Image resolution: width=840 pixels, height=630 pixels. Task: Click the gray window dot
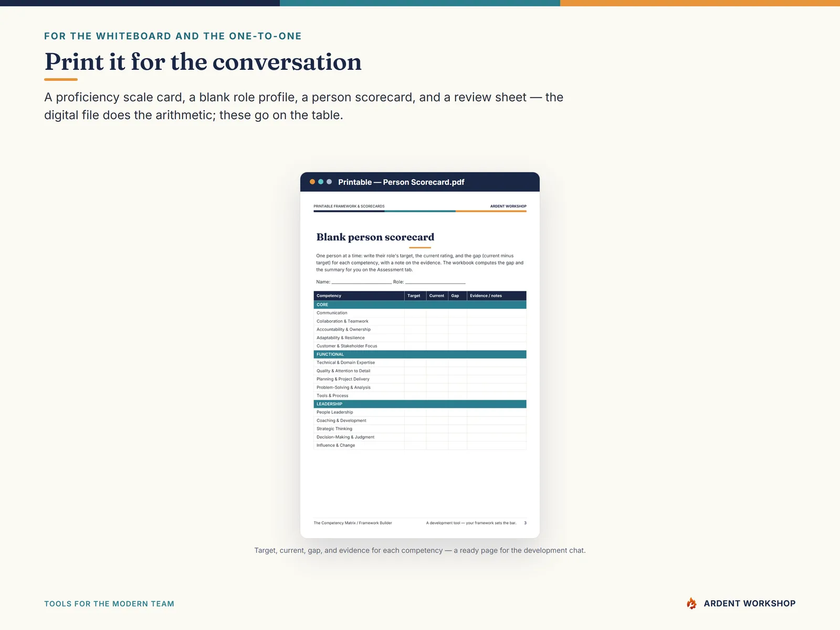coord(329,182)
